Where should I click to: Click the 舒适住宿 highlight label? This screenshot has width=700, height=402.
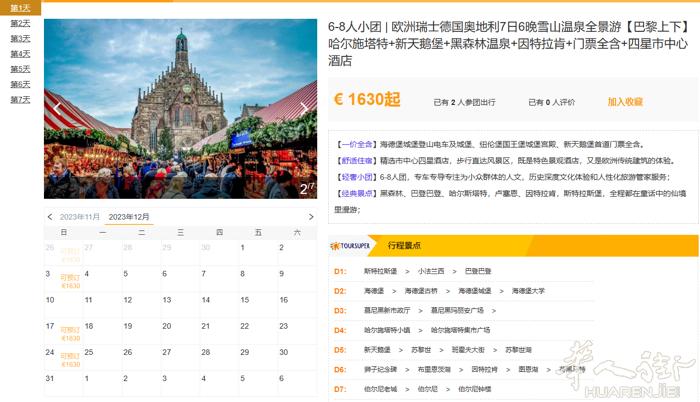pos(357,161)
